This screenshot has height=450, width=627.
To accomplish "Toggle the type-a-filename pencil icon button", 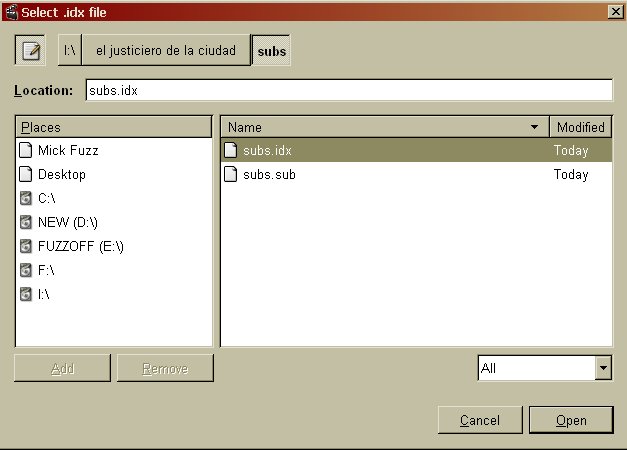I will (x=30, y=50).
